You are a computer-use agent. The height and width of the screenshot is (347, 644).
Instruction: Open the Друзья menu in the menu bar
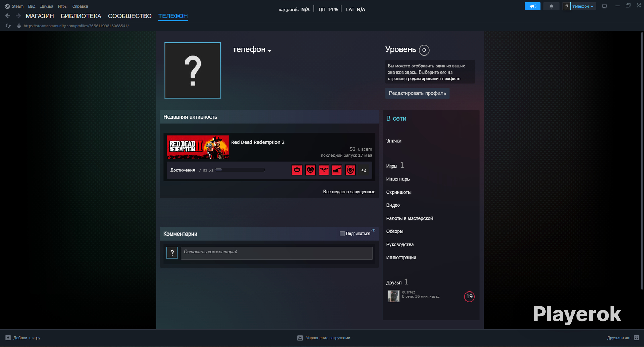click(x=47, y=6)
